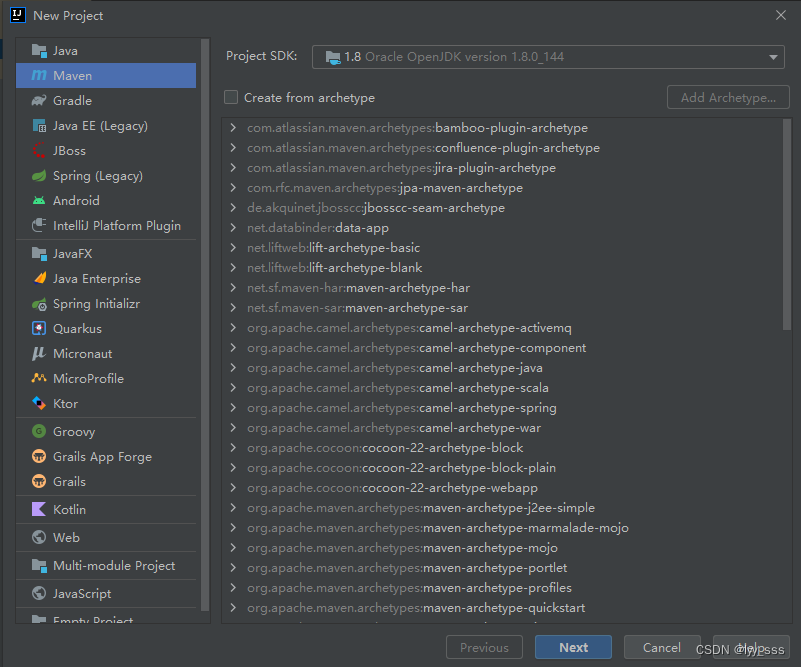This screenshot has height=667, width=801.
Task: Click the MicroProfile icon
Action: coord(39,378)
